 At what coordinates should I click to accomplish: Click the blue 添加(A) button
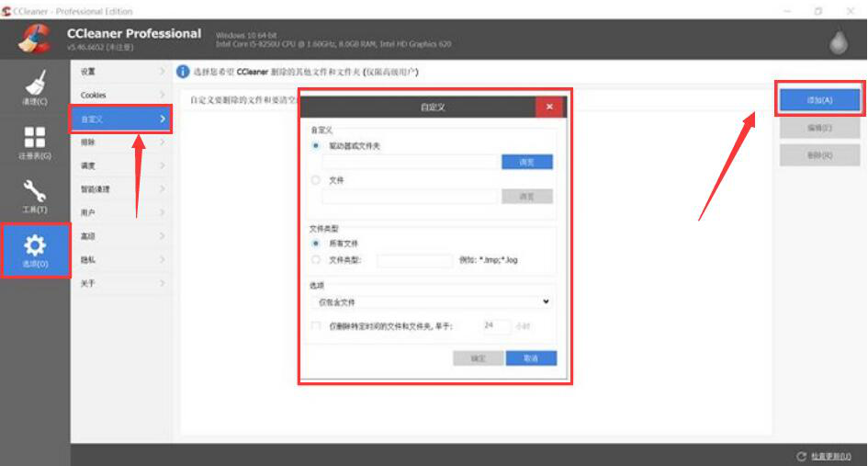[x=820, y=100]
